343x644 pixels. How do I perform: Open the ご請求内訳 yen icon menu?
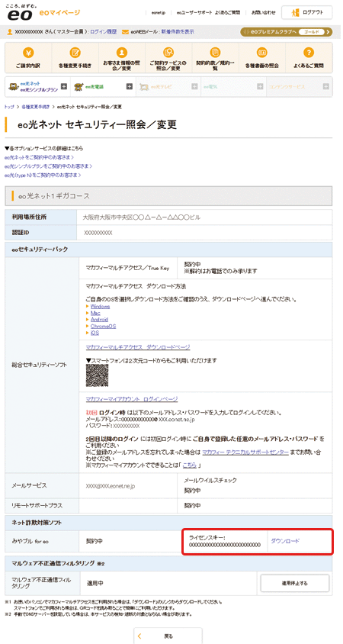(x=28, y=58)
